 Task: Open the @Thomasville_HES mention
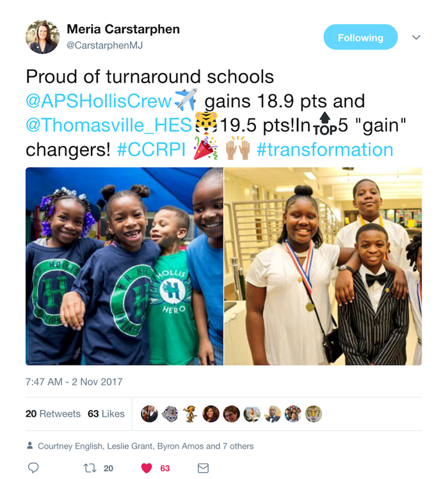pyautogui.click(x=109, y=126)
